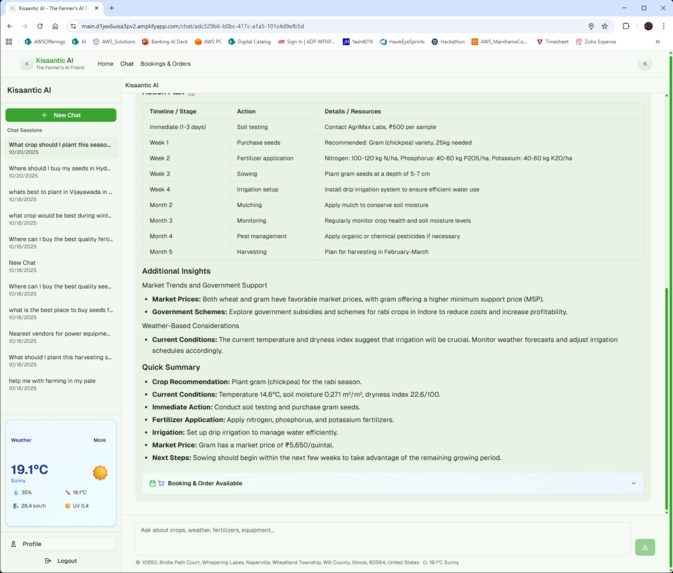Expand Booking & Order Available chevron

634,483
